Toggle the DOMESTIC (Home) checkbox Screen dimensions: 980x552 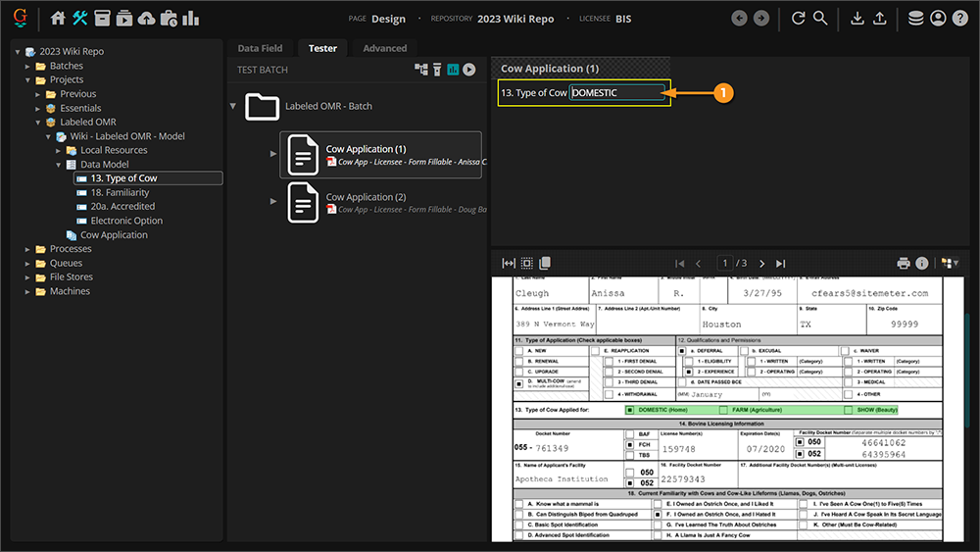point(629,409)
